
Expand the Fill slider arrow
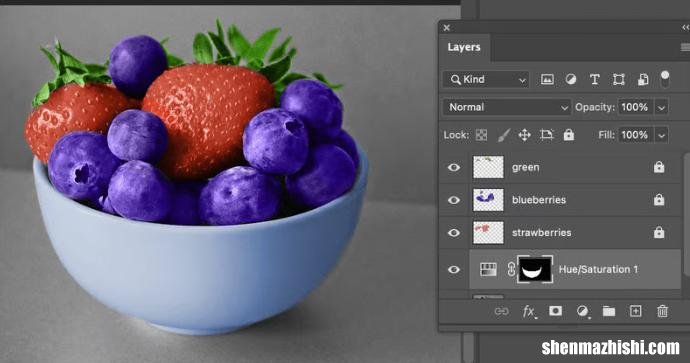662,135
